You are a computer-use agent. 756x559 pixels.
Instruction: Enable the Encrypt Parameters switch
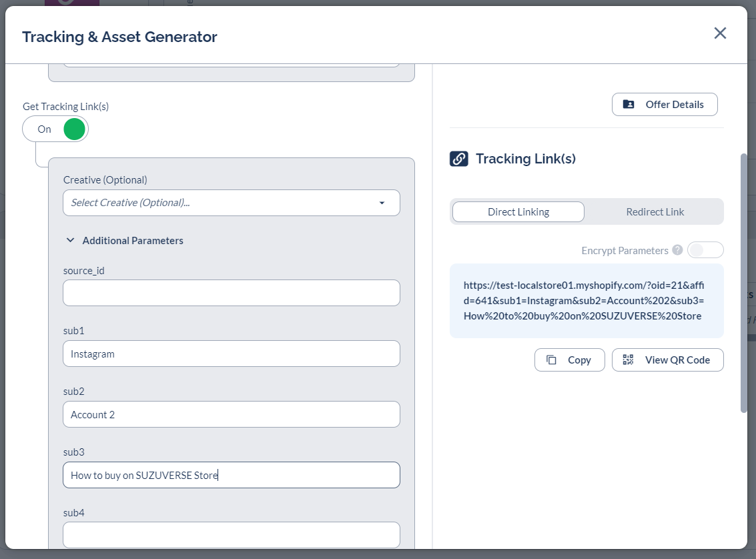(x=705, y=250)
